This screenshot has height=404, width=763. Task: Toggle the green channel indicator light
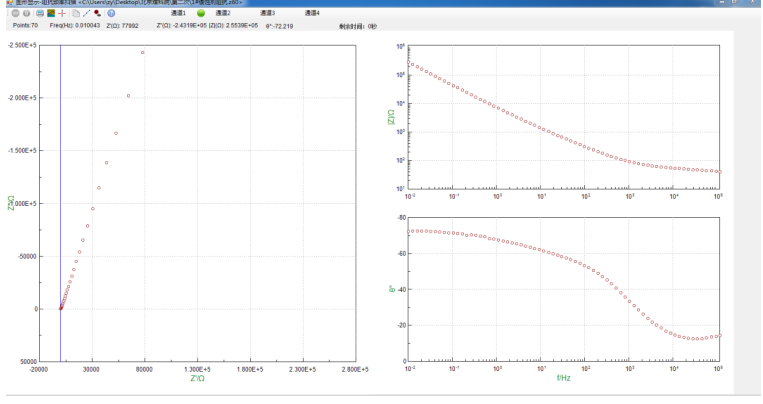[x=200, y=13]
